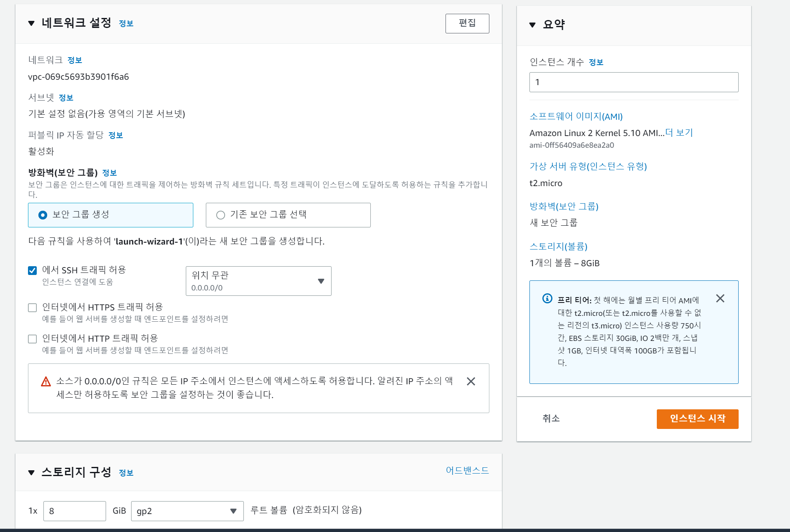This screenshot has width=790, height=532.
Task: Open 정보 link next to 네트워크 설정 heading
Action: [x=126, y=24]
